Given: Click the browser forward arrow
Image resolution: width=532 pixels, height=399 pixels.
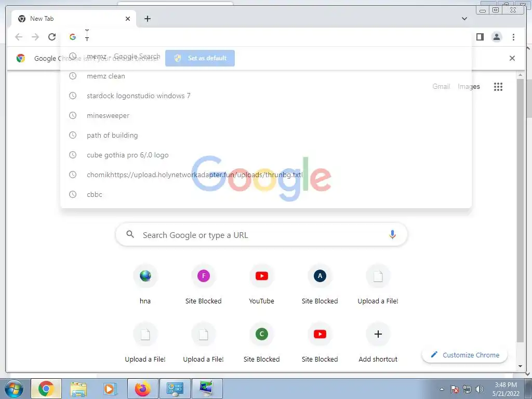Looking at the screenshot, I should tap(35, 37).
